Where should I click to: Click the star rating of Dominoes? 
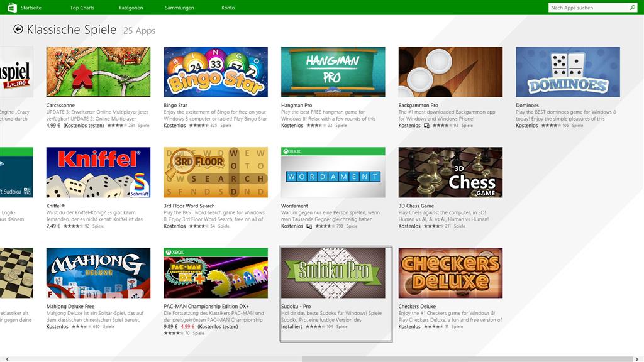[551, 126]
